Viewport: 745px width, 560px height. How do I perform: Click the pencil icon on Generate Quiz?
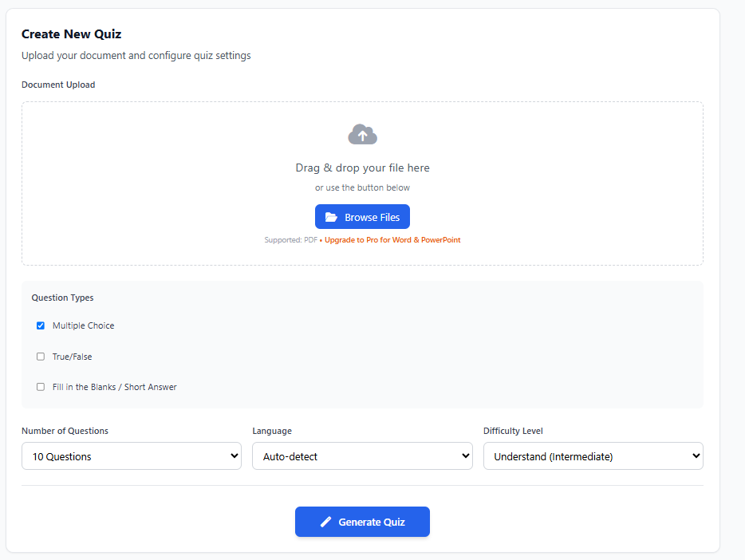(x=326, y=522)
